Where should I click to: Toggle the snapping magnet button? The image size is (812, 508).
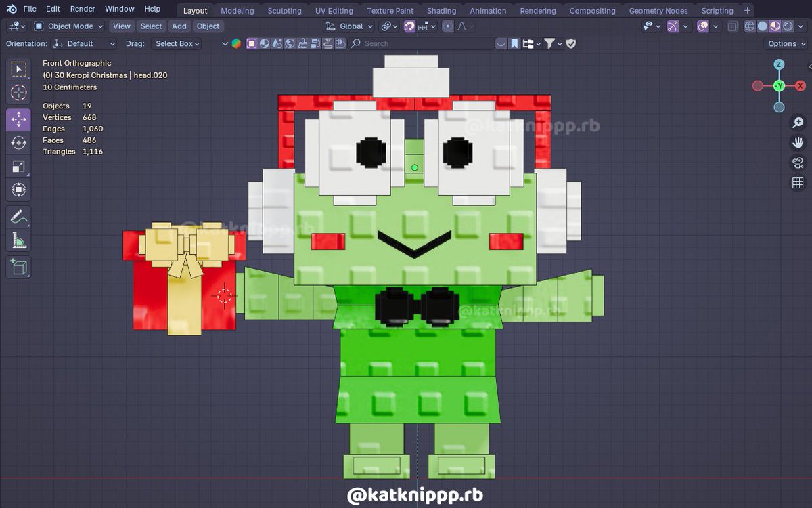click(409, 26)
